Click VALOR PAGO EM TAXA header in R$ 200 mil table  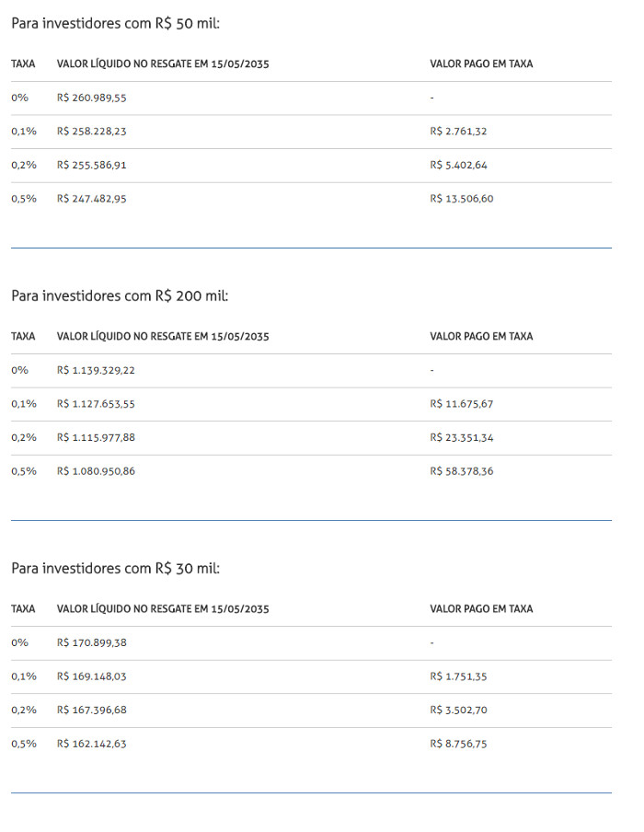point(481,337)
